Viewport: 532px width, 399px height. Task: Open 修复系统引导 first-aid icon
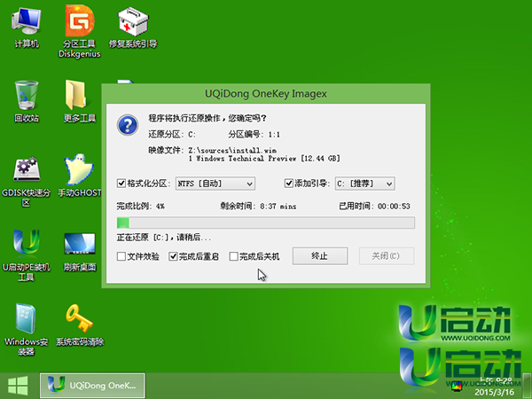tap(133, 27)
